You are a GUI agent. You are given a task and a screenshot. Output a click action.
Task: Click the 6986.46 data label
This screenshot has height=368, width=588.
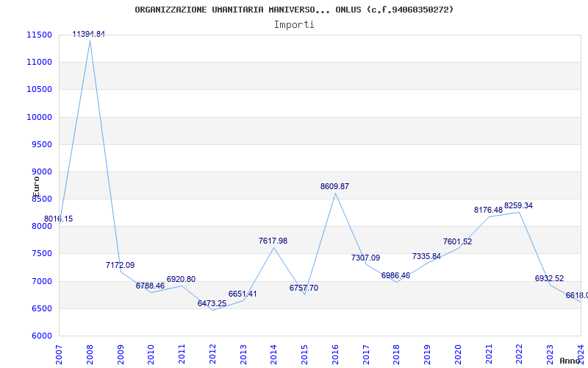[x=395, y=275]
